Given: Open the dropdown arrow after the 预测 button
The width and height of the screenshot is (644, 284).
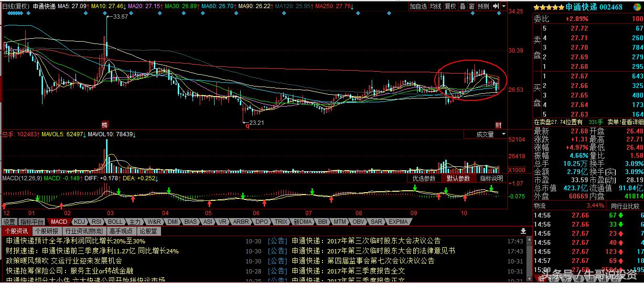Looking at the screenshot, I should 504,6.
